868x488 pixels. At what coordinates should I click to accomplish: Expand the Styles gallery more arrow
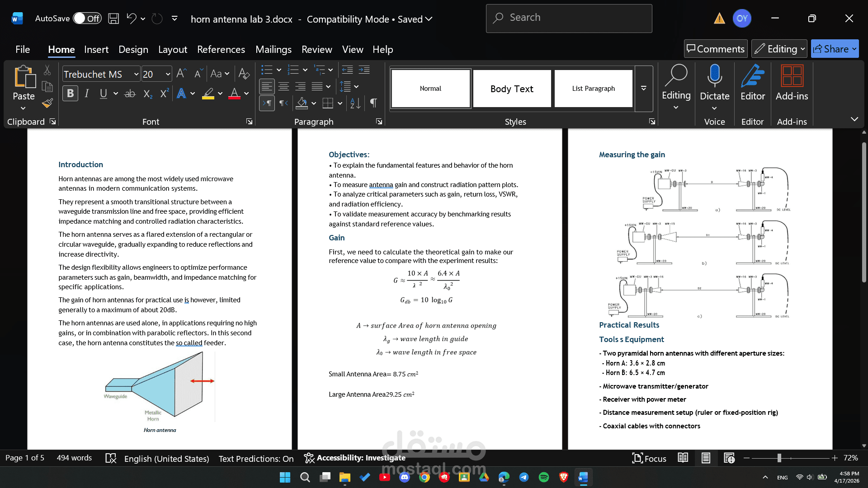643,89
